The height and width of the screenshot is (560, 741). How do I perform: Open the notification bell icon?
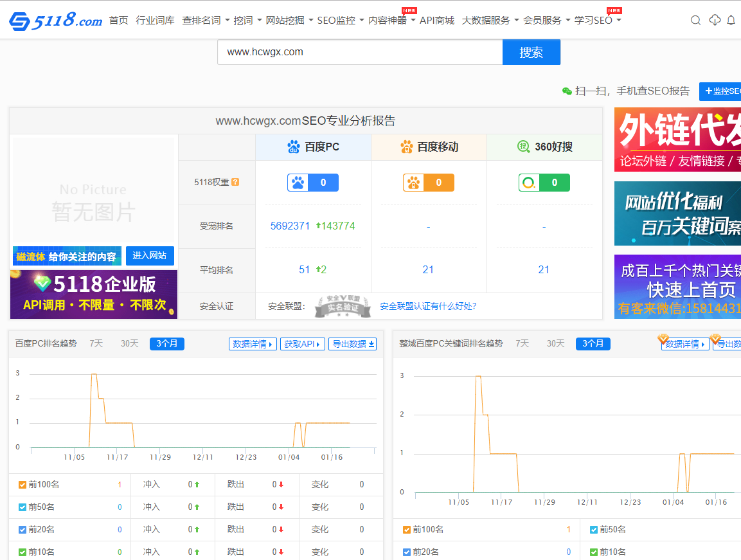tap(731, 21)
